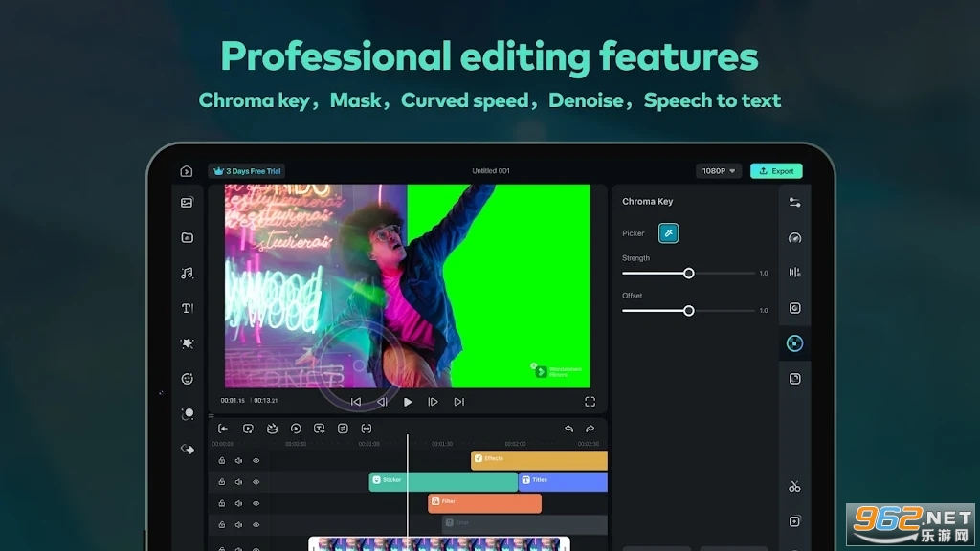Click the fit-width bracket timeline icon
980x551 pixels.
point(367,429)
